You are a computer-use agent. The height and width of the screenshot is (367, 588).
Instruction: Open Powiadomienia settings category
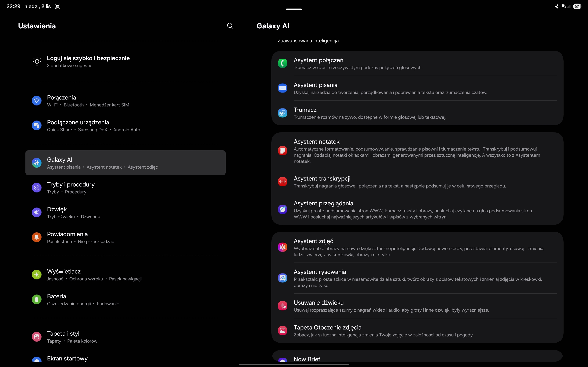pyautogui.click(x=67, y=237)
